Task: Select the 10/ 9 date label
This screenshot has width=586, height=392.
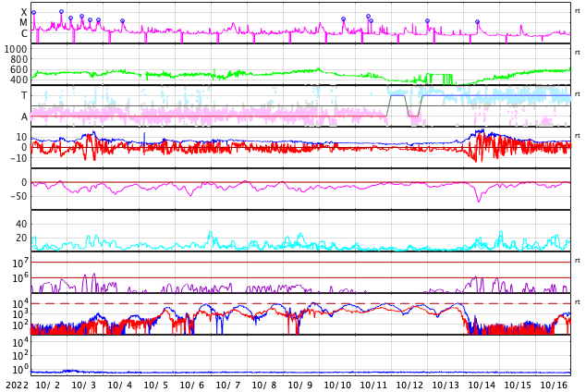Action: (300, 386)
